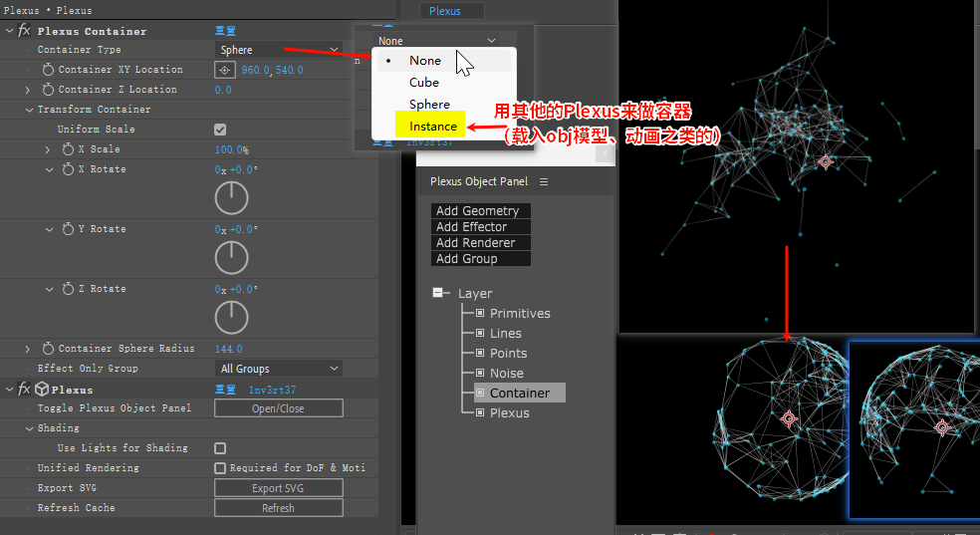Viewport: 980px width, 535px height.
Task: Toggle Z Rotate keyframe stopwatch
Action: [68, 289]
